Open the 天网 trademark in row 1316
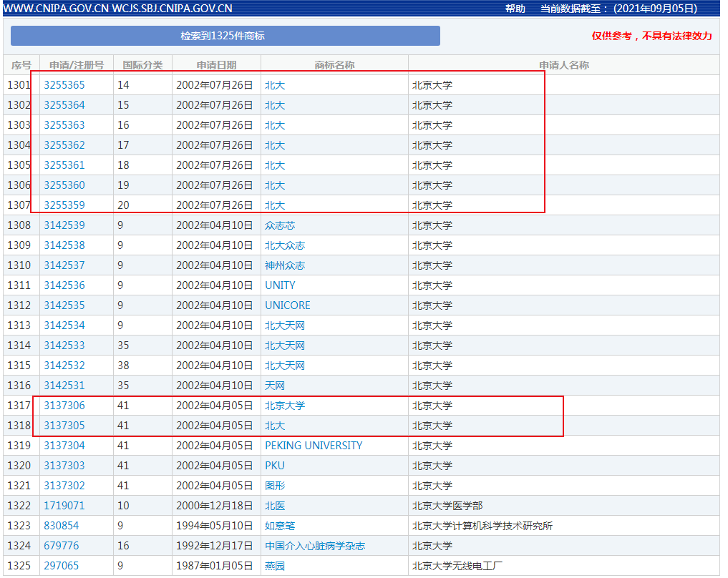728x578 pixels. [275, 385]
